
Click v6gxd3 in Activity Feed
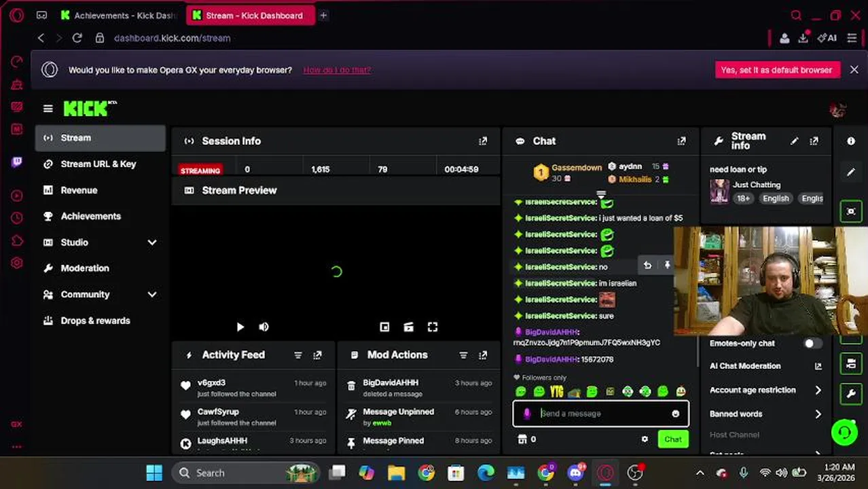click(x=211, y=383)
